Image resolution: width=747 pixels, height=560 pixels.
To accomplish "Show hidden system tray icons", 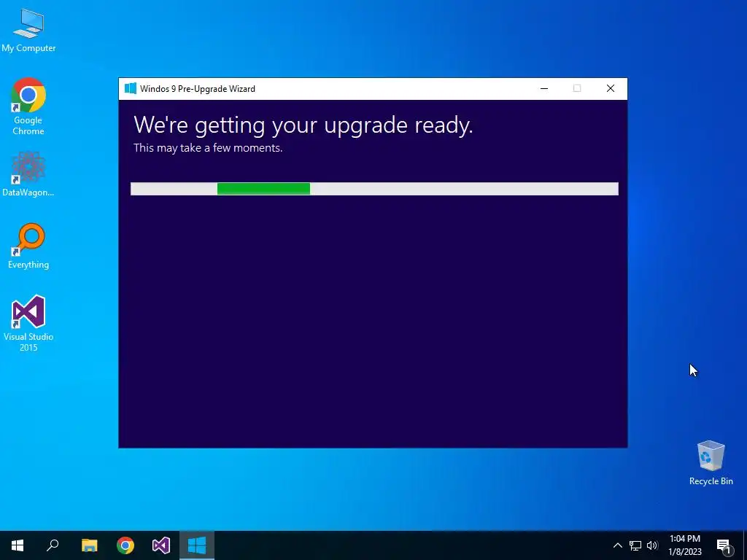I will click(x=617, y=545).
